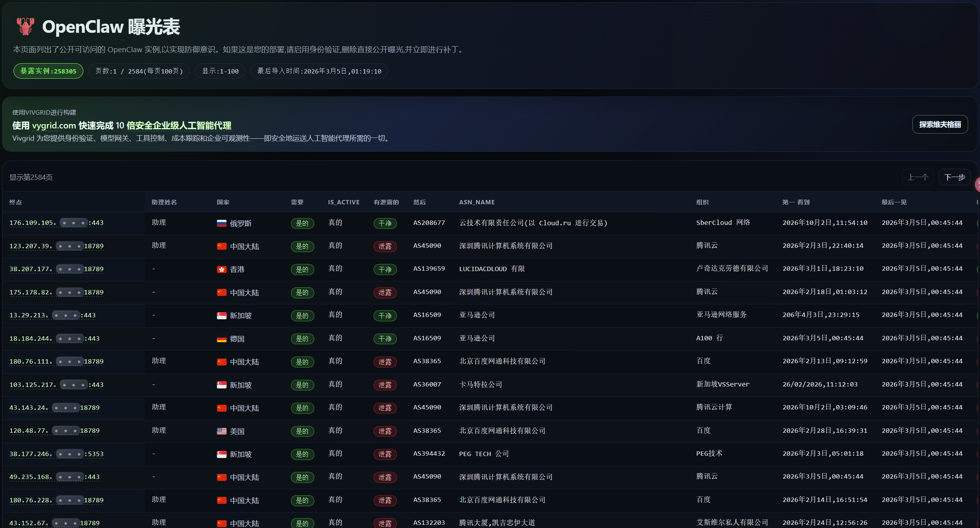Expand the ASN_NAME column header to sort
This screenshot has height=528, width=980.
click(x=476, y=202)
